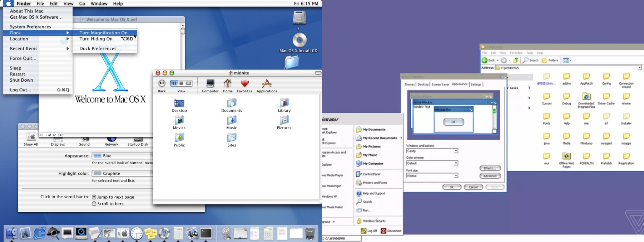The image size is (644, 242).
Task: Click Up folder icon in Explorer toolbar
Action: pos(516,60)
